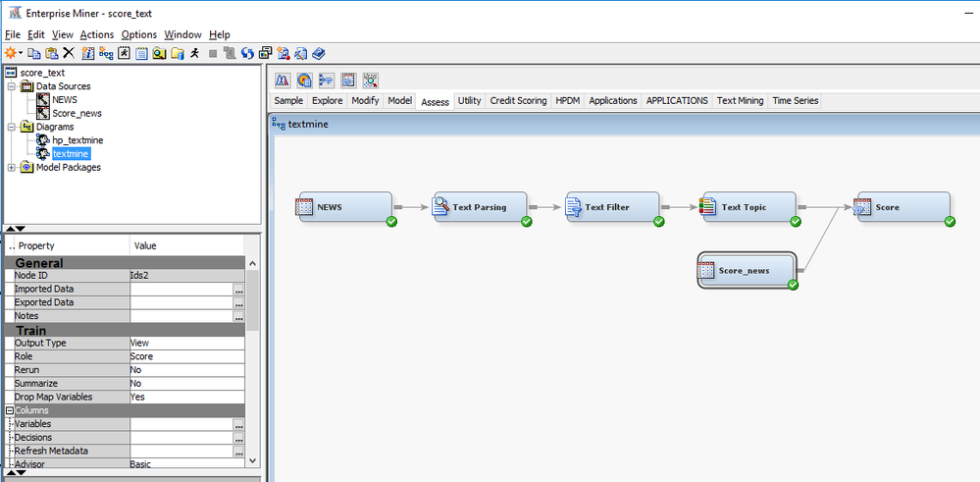Click the properties scrollbar down arrow
980x482 pixels.
tap(252, 460)
